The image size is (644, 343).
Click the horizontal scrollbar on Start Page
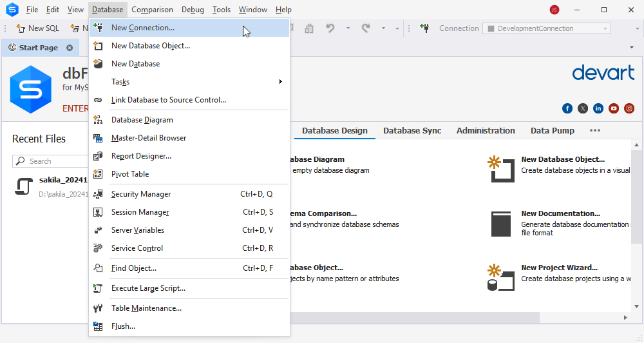(x=414, y=317)
